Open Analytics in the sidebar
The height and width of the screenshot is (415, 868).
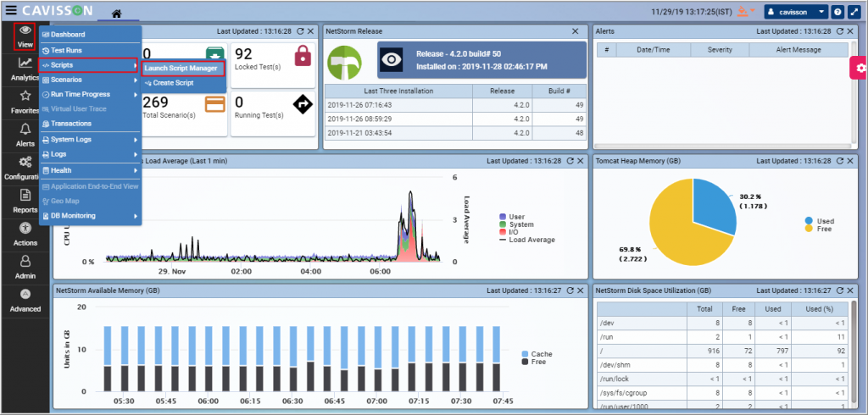(25, 69)
